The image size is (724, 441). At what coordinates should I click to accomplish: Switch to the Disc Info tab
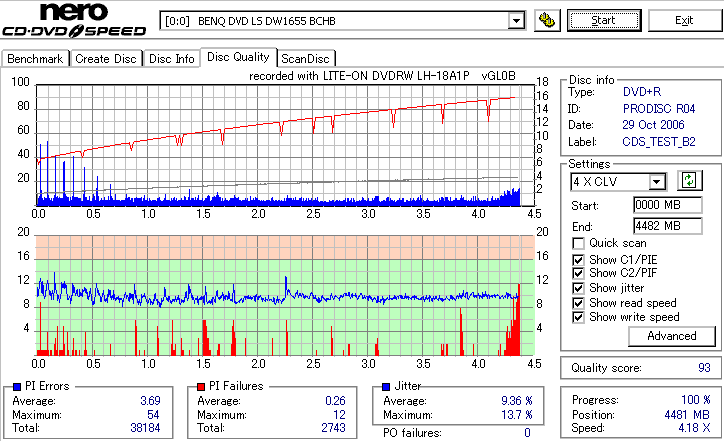tap(171, 59)
